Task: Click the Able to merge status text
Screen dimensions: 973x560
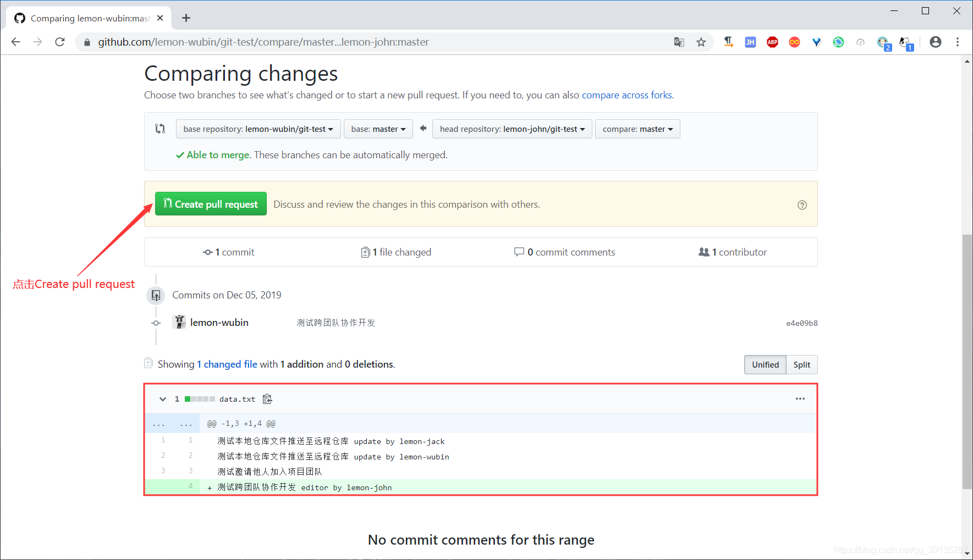Action: point(219,155)
